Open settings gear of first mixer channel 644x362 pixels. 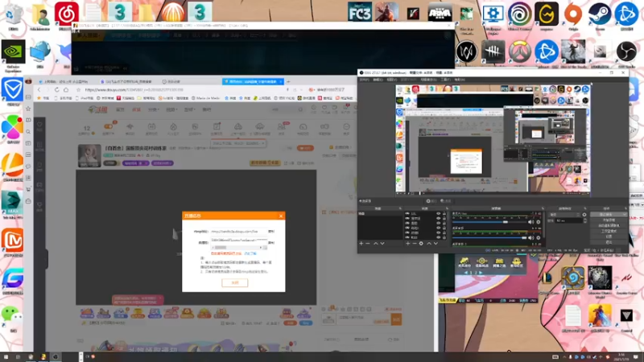click(x=538, y=222)
